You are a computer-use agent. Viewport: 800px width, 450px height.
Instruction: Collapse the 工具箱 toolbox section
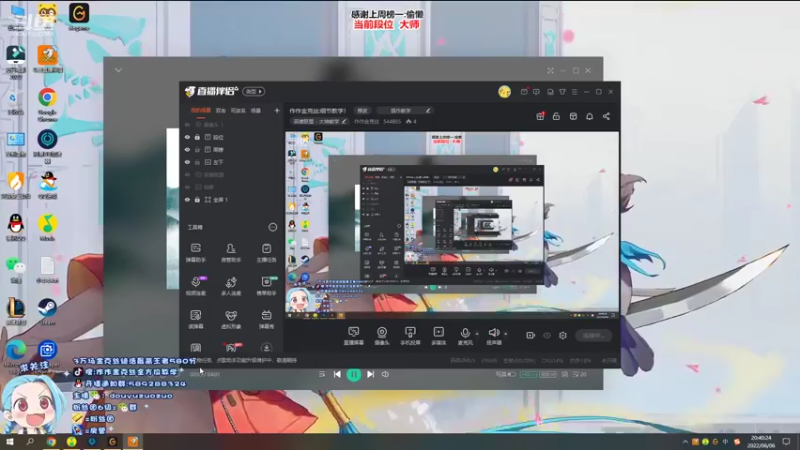click(273, 227)
